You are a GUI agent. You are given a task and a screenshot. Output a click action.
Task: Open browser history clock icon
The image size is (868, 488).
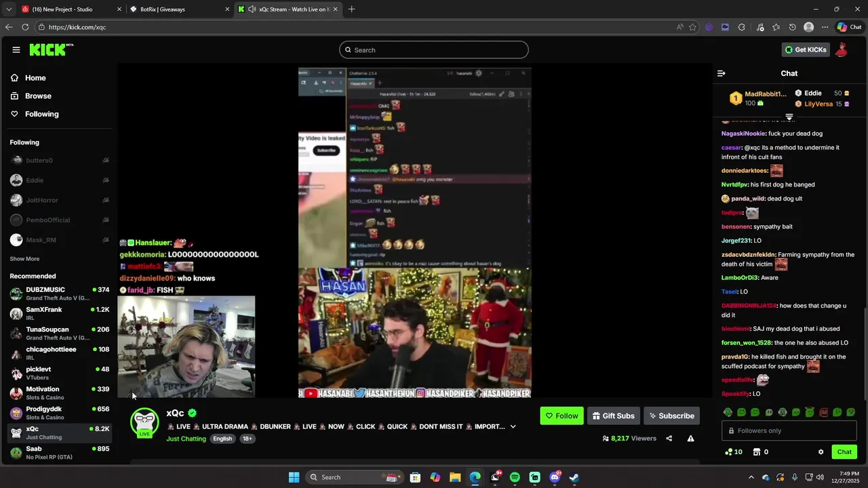pyautogui.click(x=792, y=27)
